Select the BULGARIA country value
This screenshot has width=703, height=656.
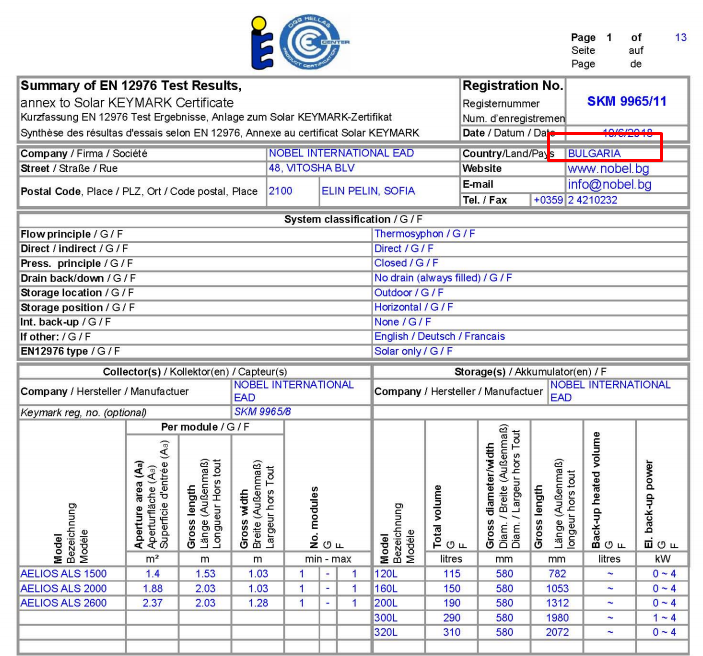coord(594,153)
